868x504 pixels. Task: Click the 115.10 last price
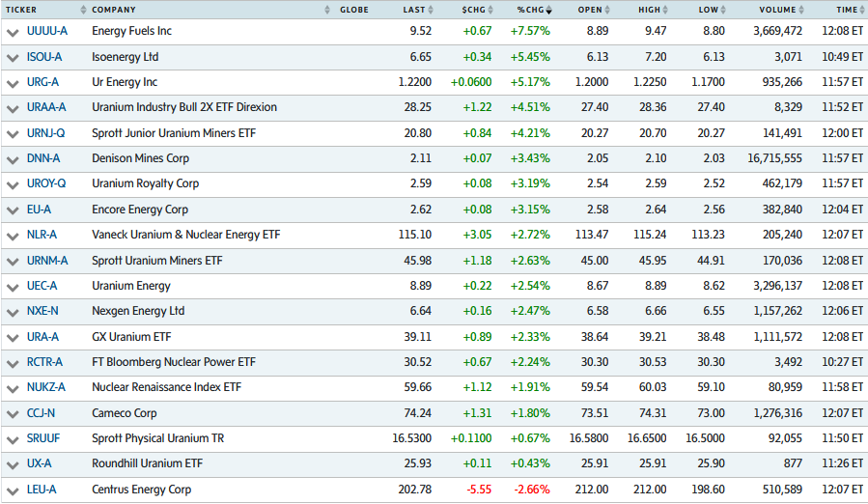[x=414, y=235]
